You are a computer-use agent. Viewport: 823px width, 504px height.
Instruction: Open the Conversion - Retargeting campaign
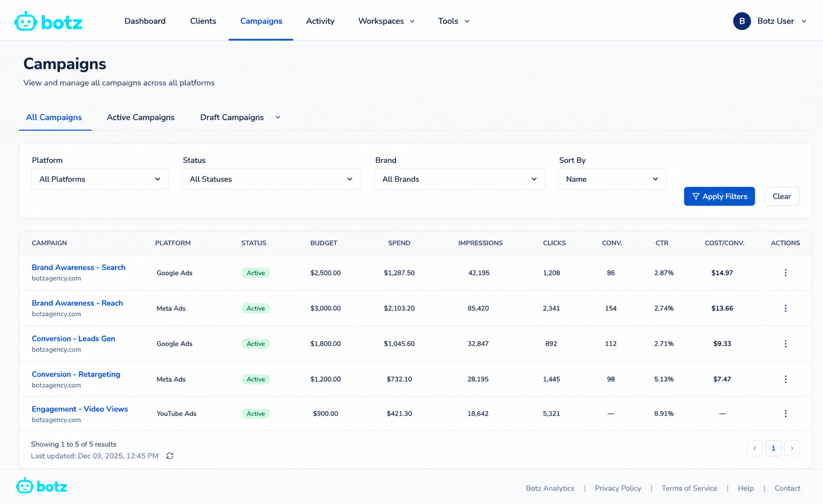pos(76,374)
